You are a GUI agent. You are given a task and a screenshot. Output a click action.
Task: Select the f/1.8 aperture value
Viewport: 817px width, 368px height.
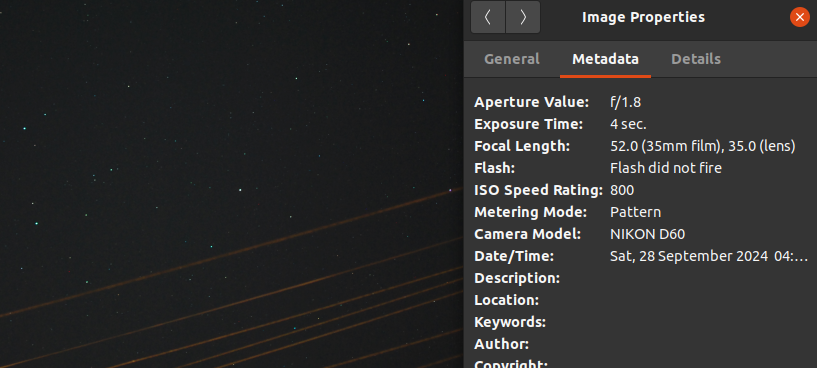[x=625, y=102]
